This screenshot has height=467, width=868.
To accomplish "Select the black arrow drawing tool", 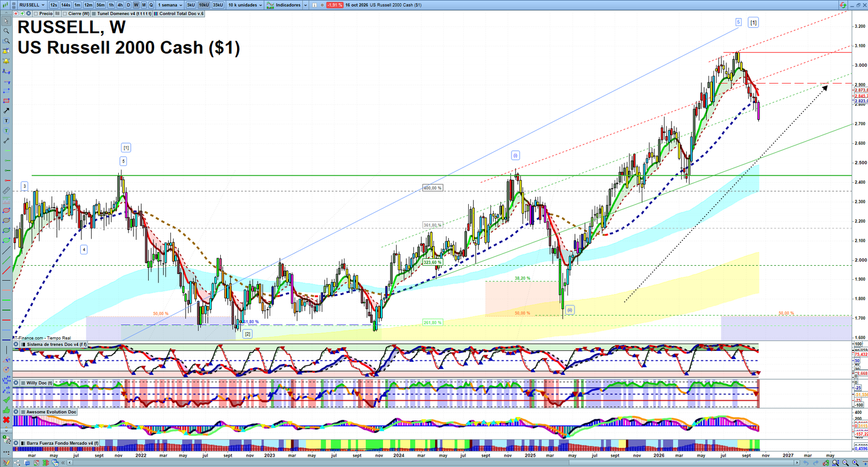I will click(x=7, y=111).
